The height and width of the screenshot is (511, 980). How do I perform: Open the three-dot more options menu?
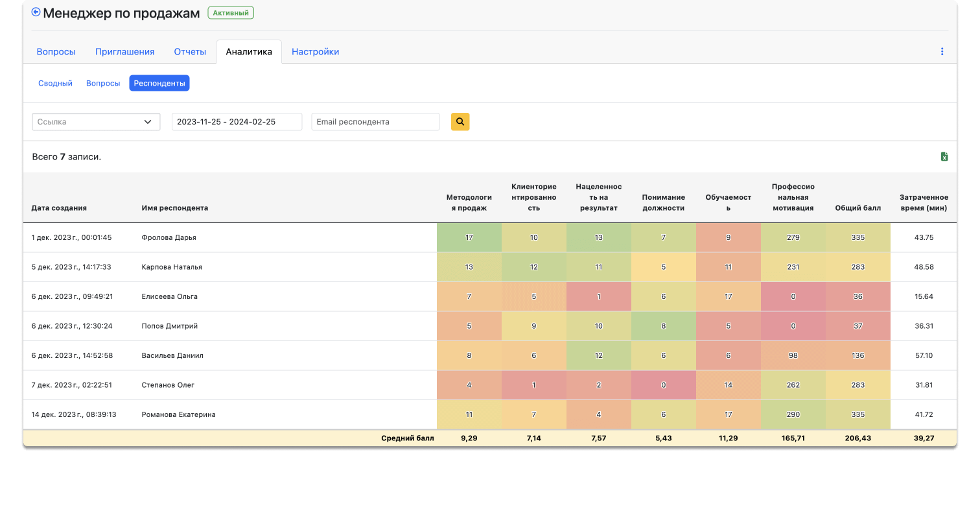coord(942,52)
